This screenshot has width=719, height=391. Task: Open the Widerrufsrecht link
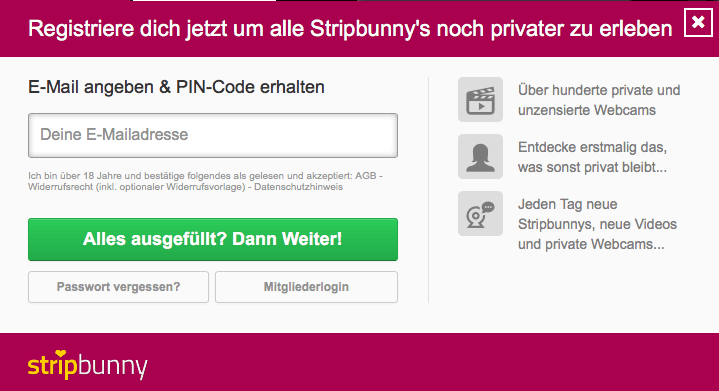point(61,187)
